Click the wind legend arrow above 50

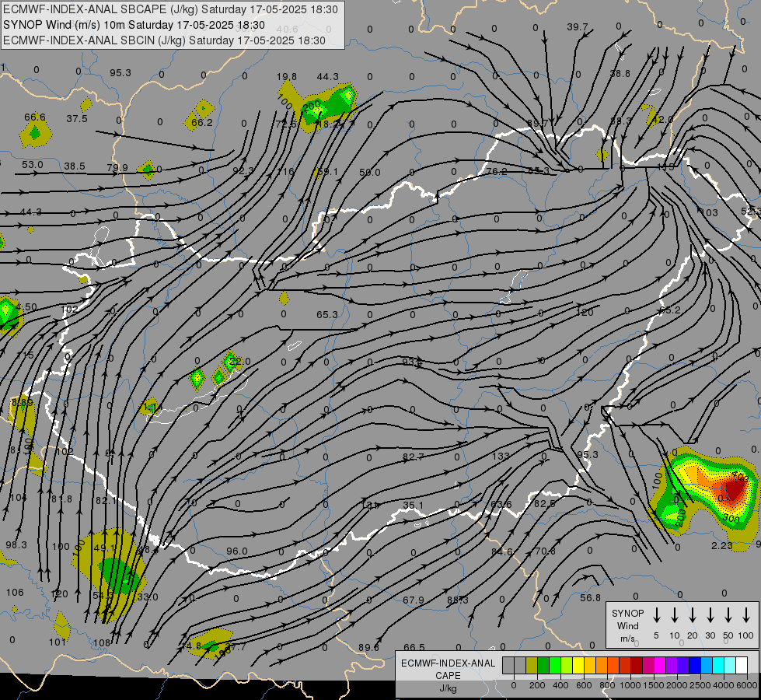(x=728, y=615)
